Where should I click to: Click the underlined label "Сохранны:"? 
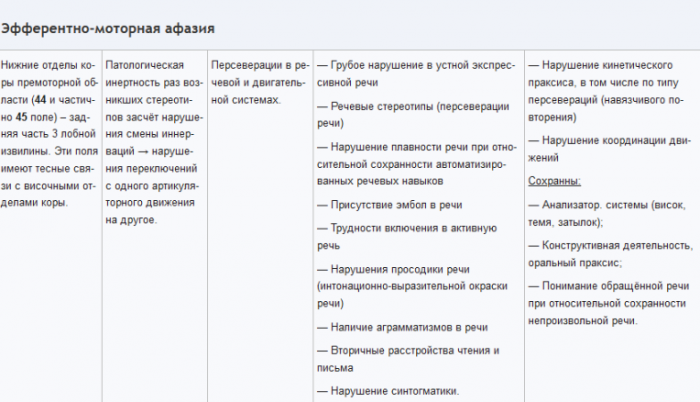pos(554,180)
